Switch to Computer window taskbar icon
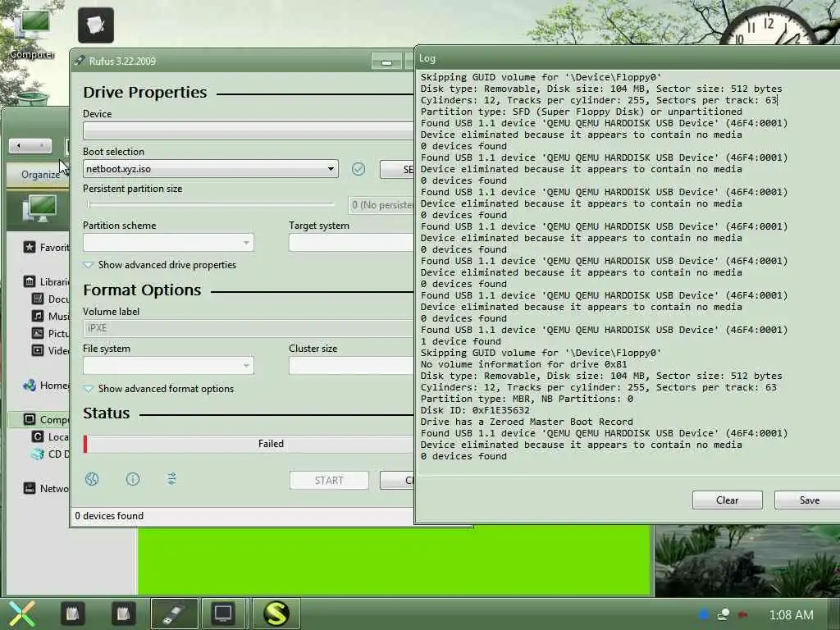Screen dimensions: 840x630 coord(223,614)
